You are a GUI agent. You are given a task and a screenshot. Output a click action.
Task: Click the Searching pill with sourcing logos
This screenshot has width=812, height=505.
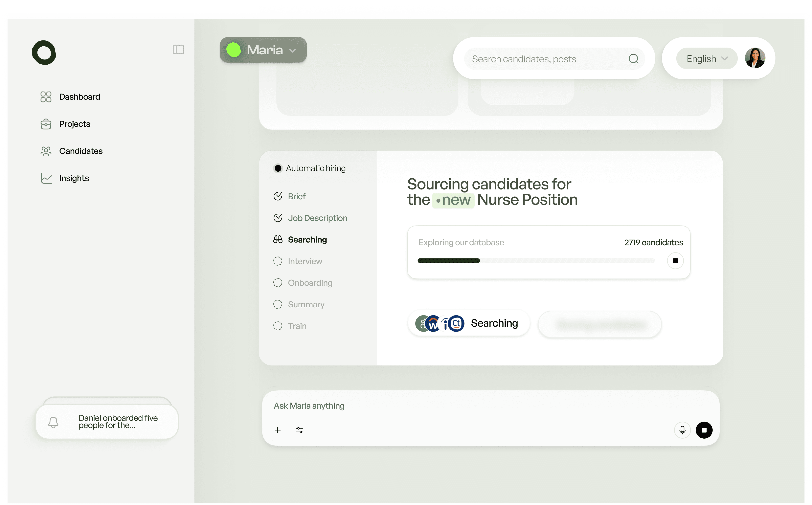(468, 323)
